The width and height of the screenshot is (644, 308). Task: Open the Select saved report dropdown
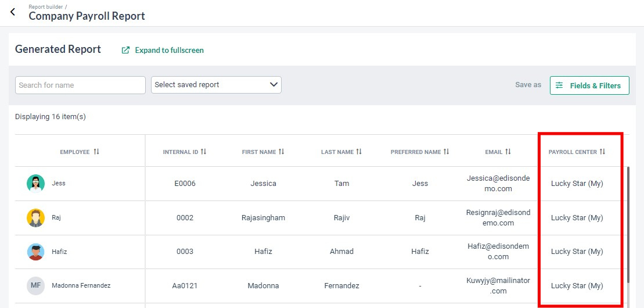point(216,85)
